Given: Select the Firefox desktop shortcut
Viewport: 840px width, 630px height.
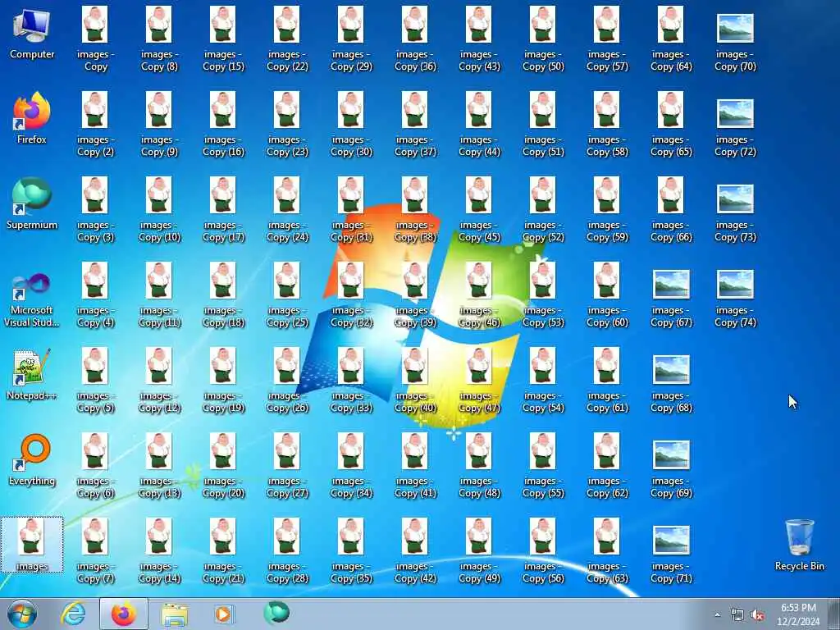Looking at the screenshot, I should 32,119.
